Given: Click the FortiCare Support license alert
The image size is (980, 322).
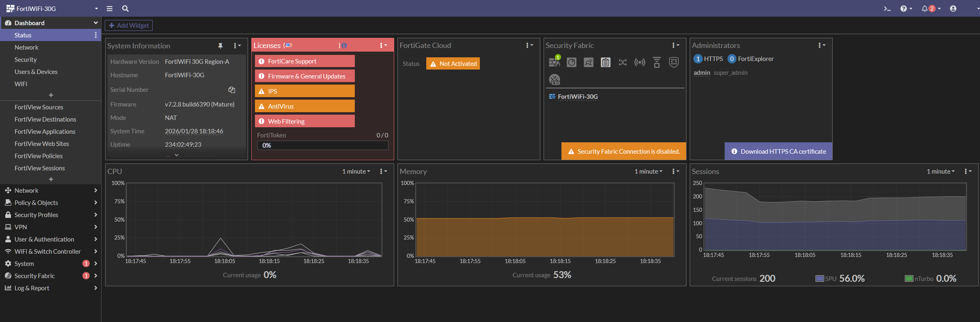Looking at the screenshot, I should 304,61.
